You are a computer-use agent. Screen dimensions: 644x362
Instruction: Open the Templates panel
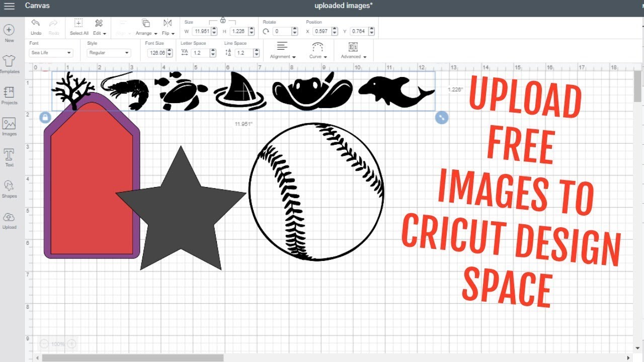click(x=9, y=64)
